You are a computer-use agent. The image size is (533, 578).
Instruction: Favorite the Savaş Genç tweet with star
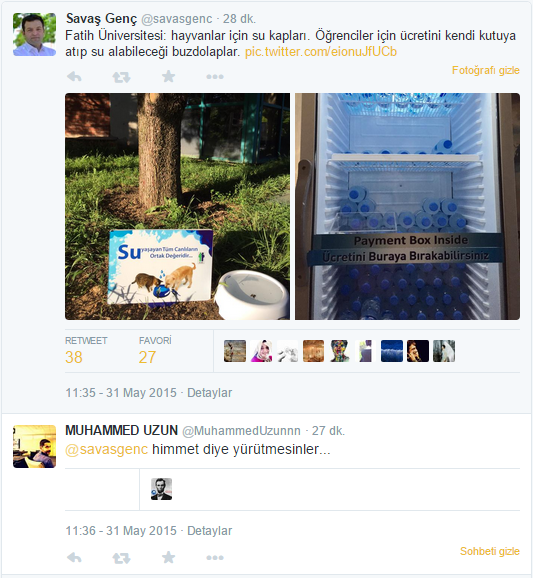(168, 76)
